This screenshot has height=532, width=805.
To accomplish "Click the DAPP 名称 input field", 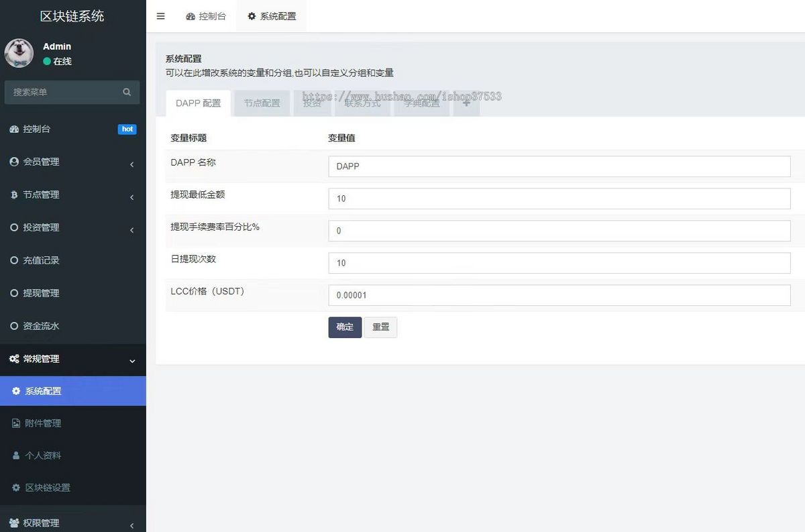I will (559, 166).
